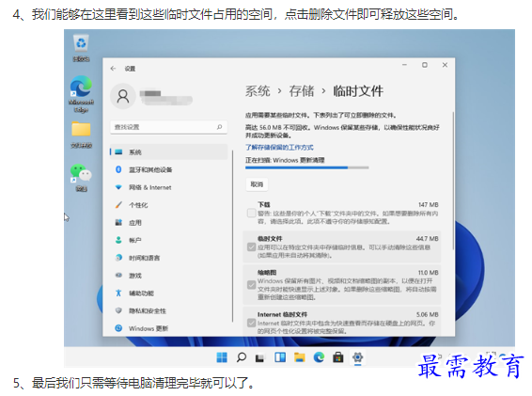Click the magnifier in the settings search box

[x=220, y=127]
